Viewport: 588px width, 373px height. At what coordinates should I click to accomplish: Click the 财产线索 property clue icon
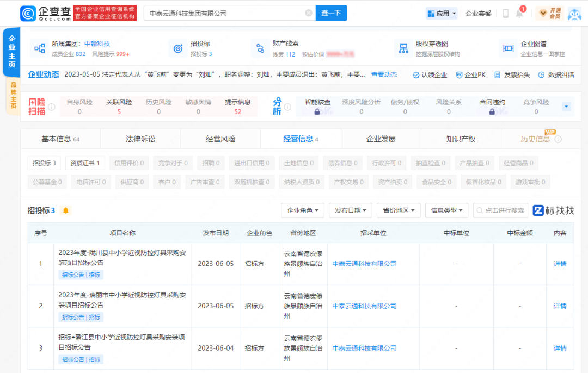[260, 48]
